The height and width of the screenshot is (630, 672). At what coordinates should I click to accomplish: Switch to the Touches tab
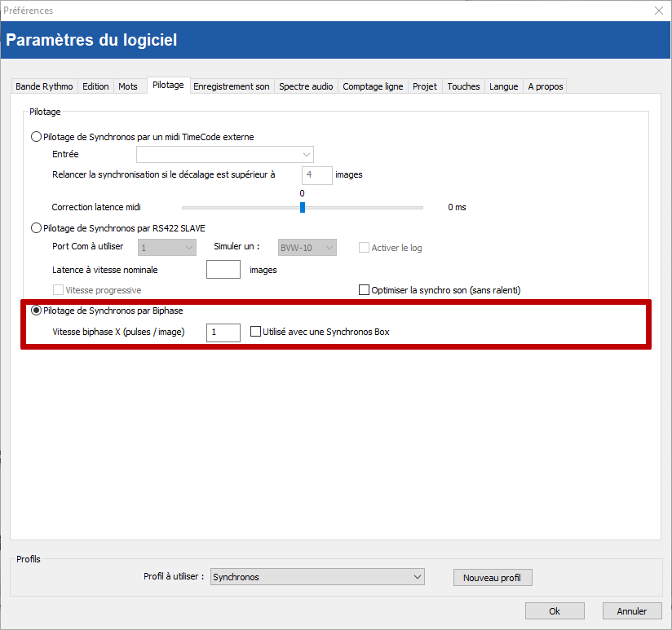pos(463,86)
